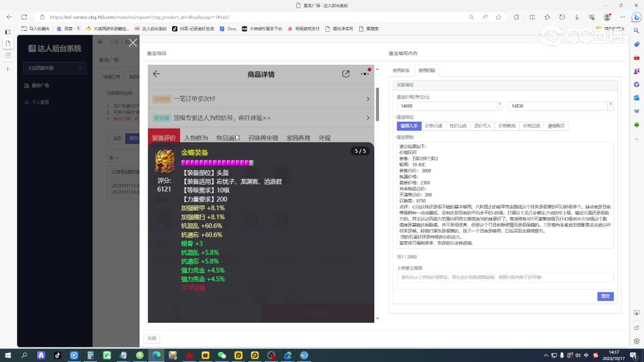Click the Edge sidebar search icon
The height and width of the screenshot is (362, 644).
click(636, 32)
